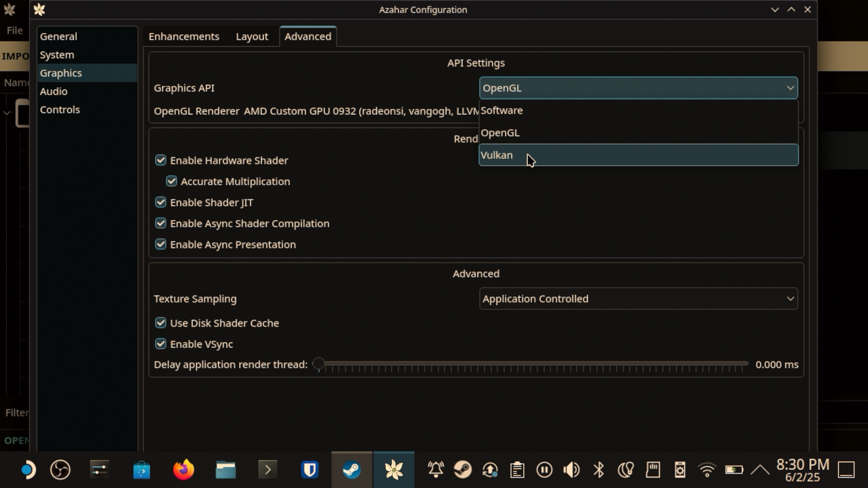Choose Software from Graphics API list
The image size is (868, 488).
pyautogui.click(x=638, y=110)
